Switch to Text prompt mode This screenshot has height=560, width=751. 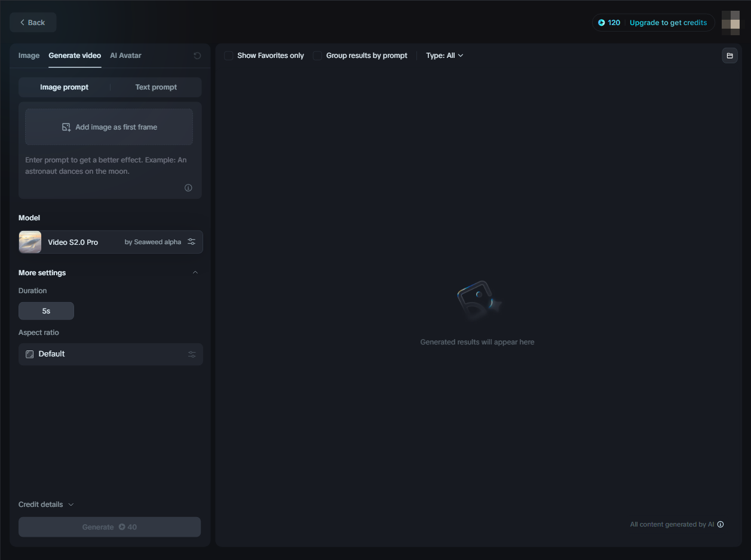coord(156,87)
